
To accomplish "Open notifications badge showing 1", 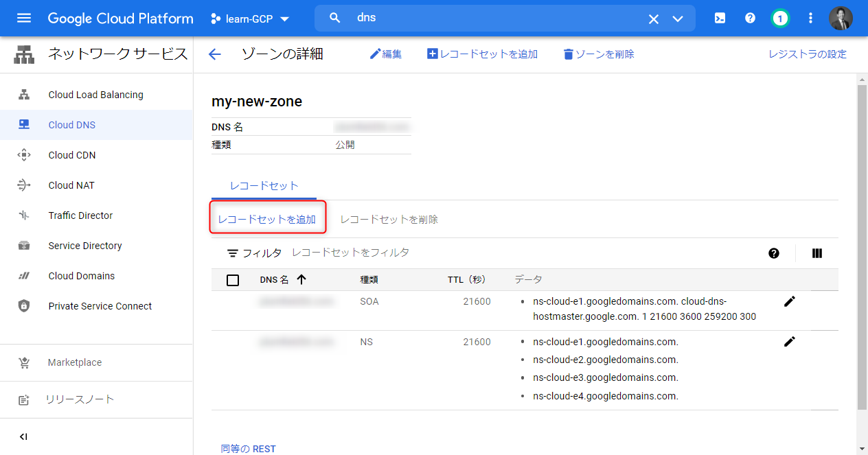I will click(x=780, y=19).
